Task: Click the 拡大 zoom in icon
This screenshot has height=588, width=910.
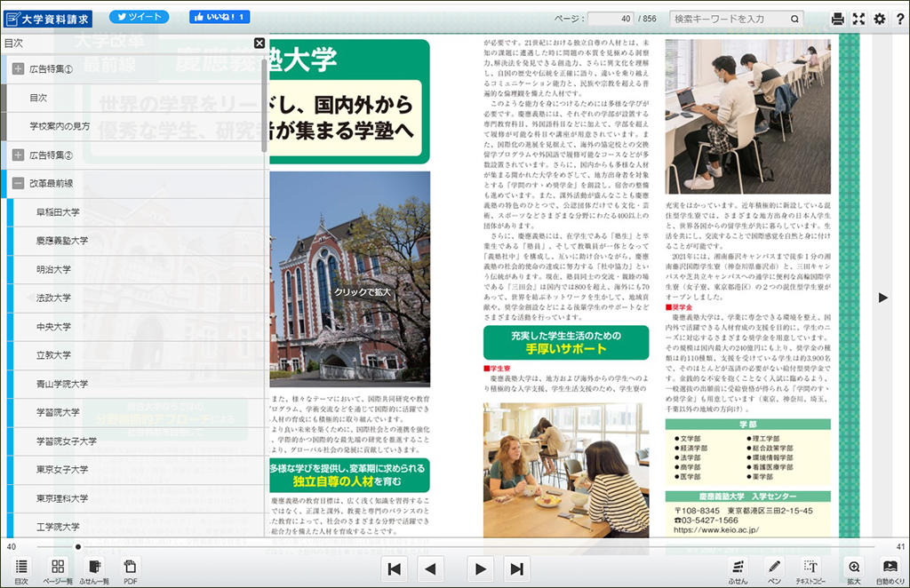Action: [x=853, y=569]
